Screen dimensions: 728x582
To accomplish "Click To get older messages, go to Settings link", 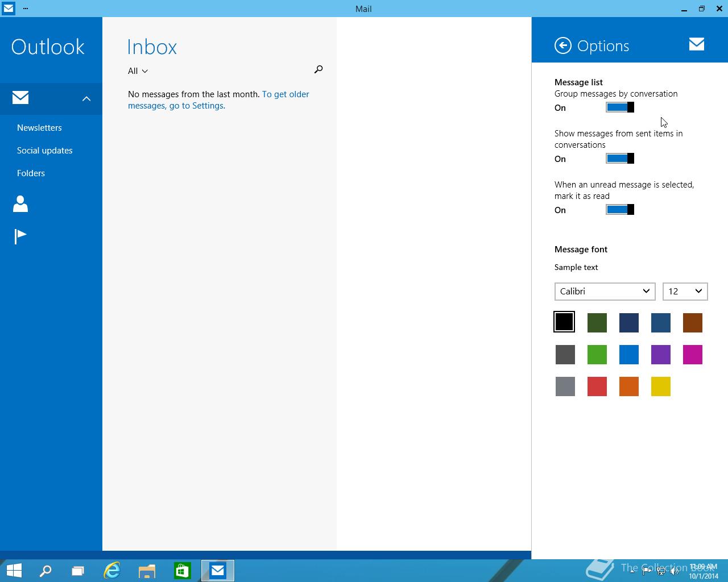I will 218,100.
